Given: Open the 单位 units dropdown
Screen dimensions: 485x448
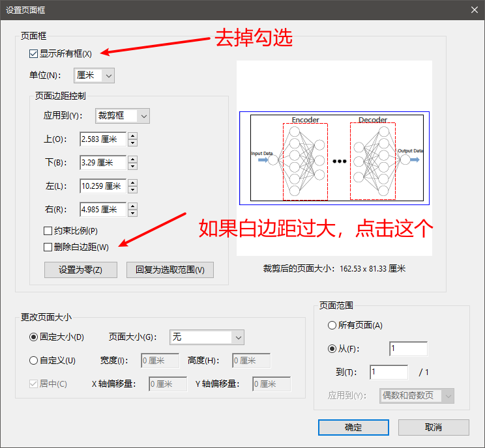Looking at the screenshot, I should click(x=95, y=75).
